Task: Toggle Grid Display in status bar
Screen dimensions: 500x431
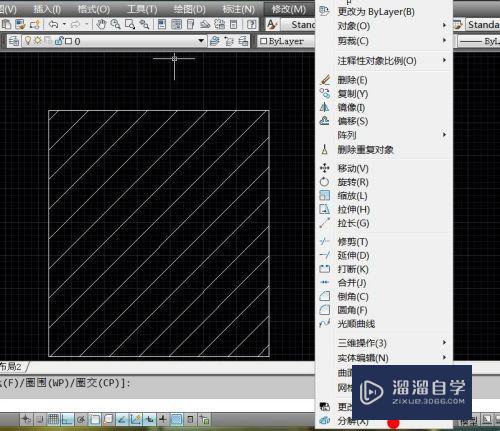Action: (53, 419)
